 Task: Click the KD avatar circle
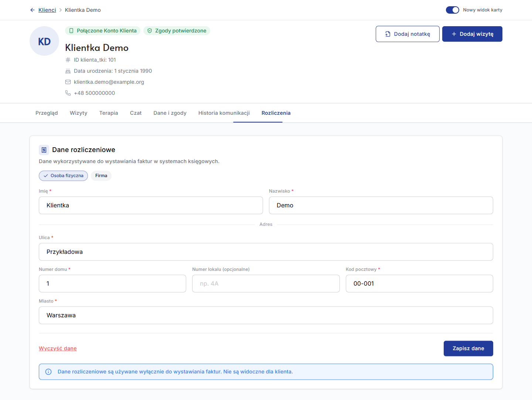(44, 41)
